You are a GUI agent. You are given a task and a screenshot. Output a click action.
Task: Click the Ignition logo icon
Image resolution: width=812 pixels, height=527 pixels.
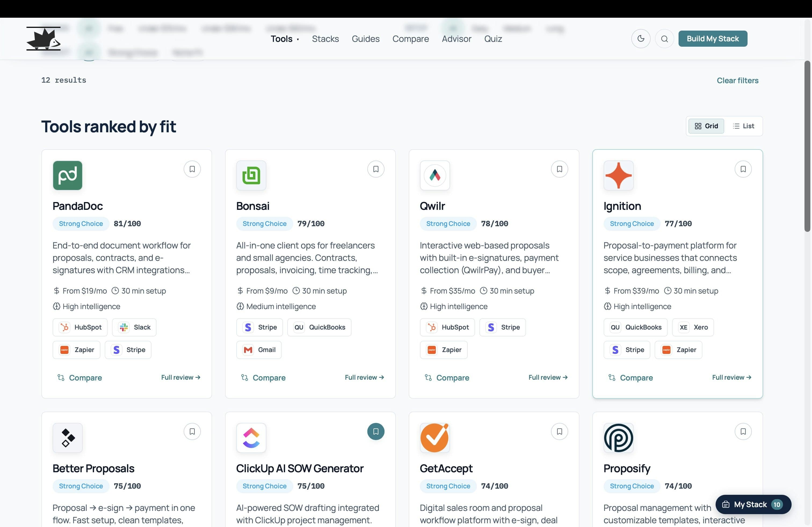click(619, 175)
